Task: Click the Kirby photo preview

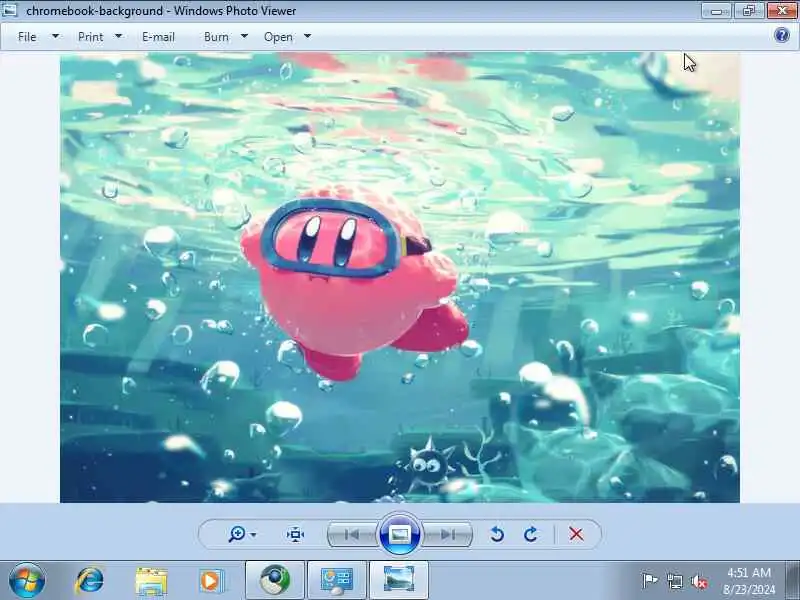Action: click(x=400, y=277)
